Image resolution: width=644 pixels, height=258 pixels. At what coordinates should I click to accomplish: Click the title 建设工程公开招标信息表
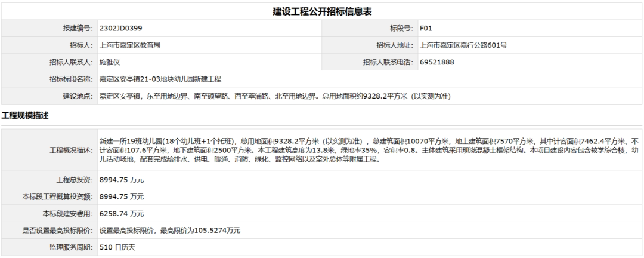click(322, 11)
